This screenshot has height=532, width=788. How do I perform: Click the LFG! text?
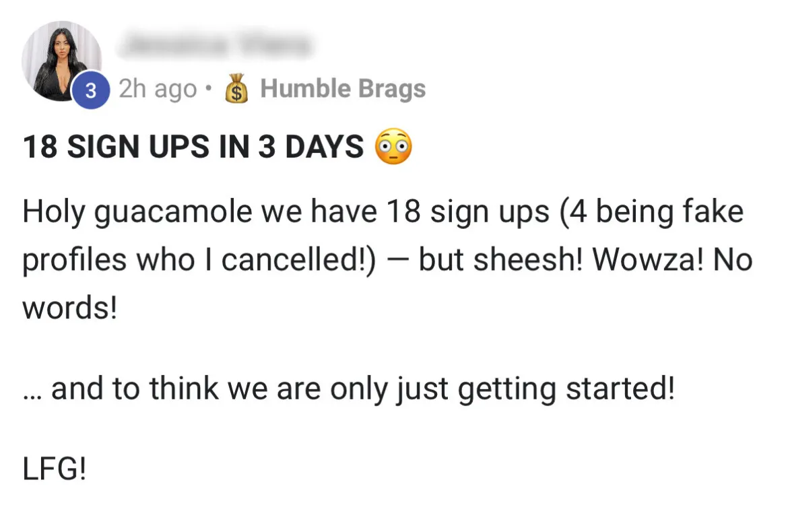click(55, 469)
